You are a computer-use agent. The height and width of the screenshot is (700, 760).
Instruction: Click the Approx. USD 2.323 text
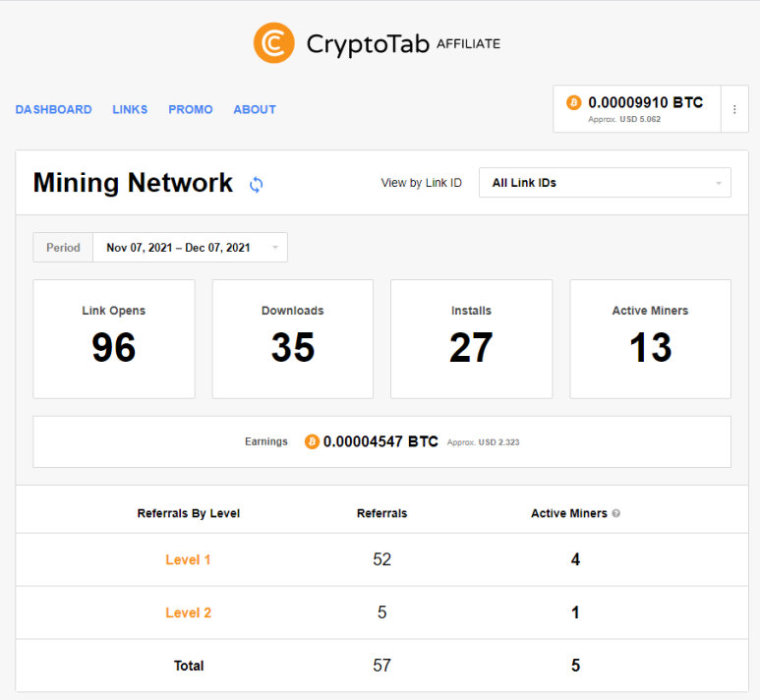pos(484,442)
